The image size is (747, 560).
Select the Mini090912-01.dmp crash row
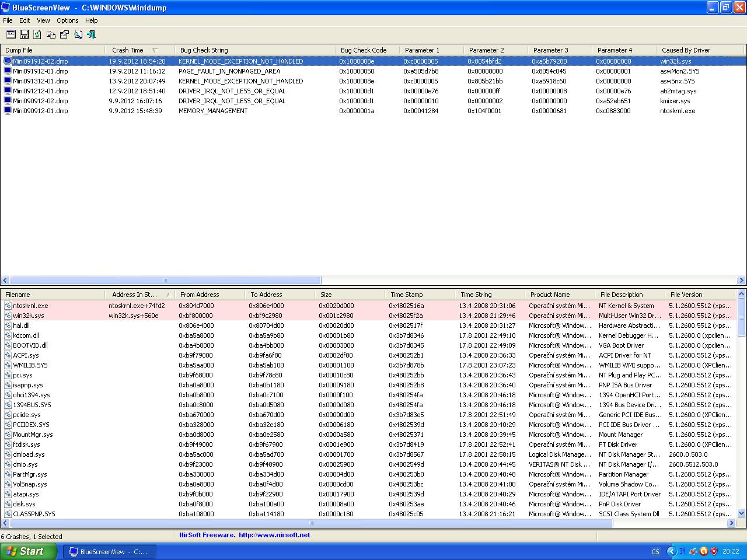pos(373,111)
